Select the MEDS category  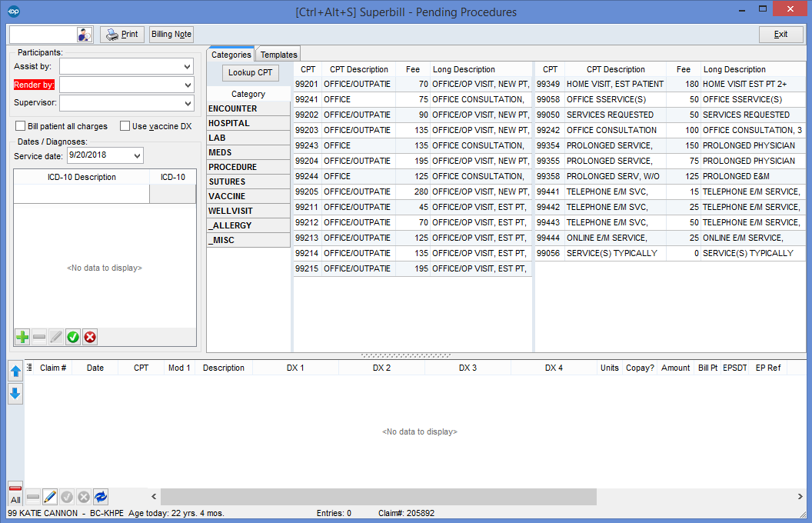tap(248, 152)
